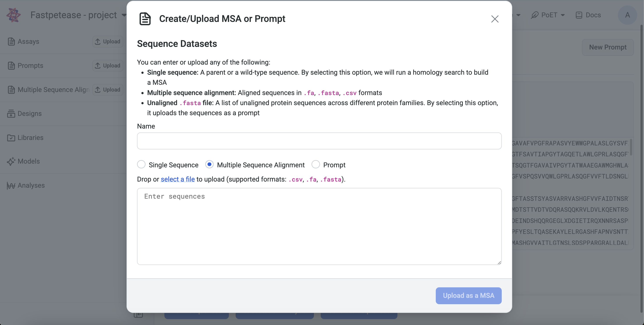This screenshot has width=644, height=325.
Task: Select the Prompt radio button
Action: coord(316,165)
